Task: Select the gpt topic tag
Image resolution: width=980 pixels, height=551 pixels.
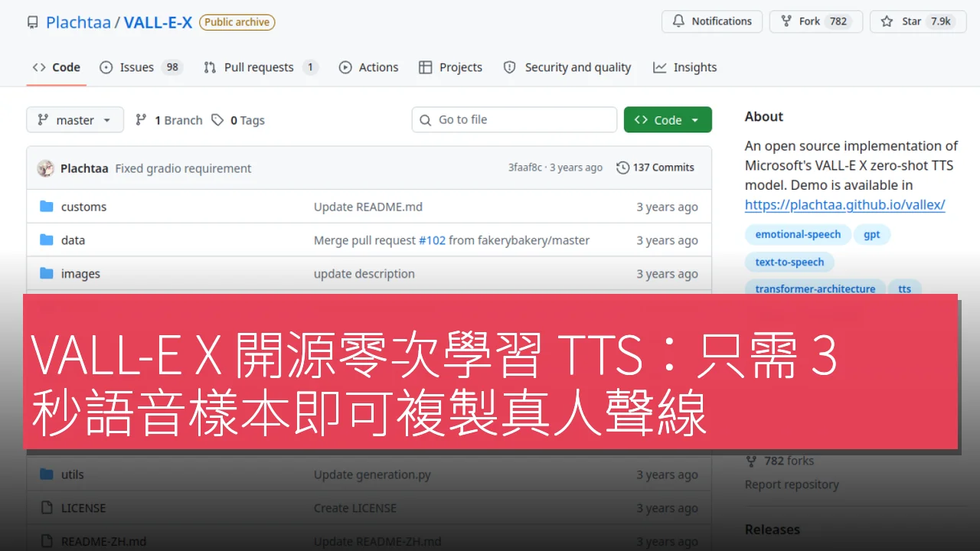Action: click(x=872, y=235)
